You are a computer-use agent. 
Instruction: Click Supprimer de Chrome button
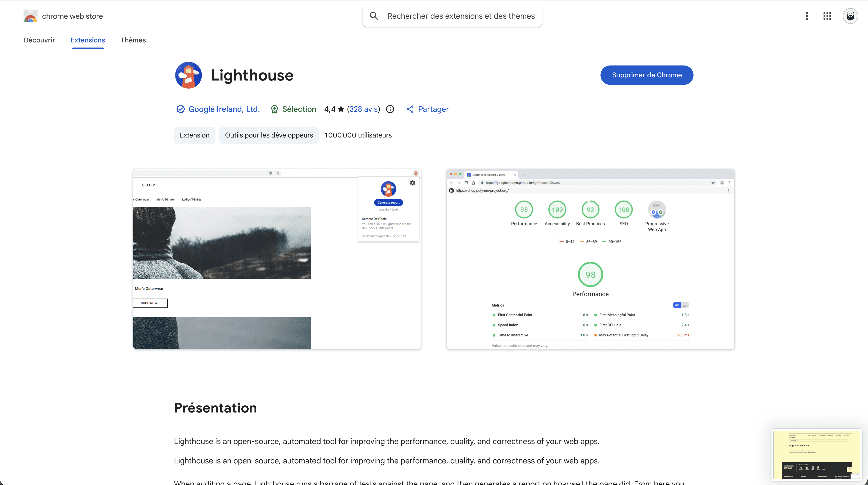point(647,75)
